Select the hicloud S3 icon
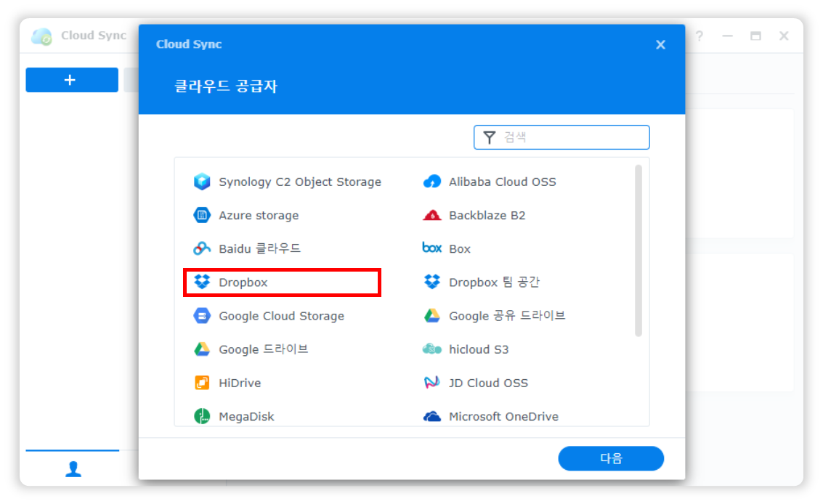Viewport: 823px width, 504px height. [432, 349]
